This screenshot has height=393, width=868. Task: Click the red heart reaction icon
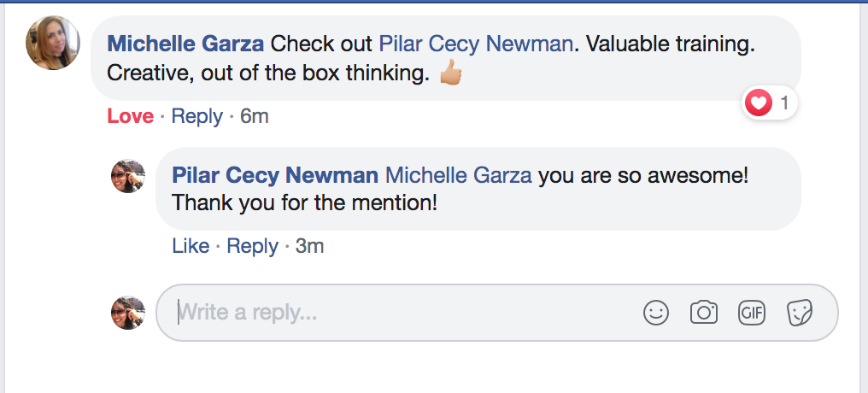tap(757, 104)
